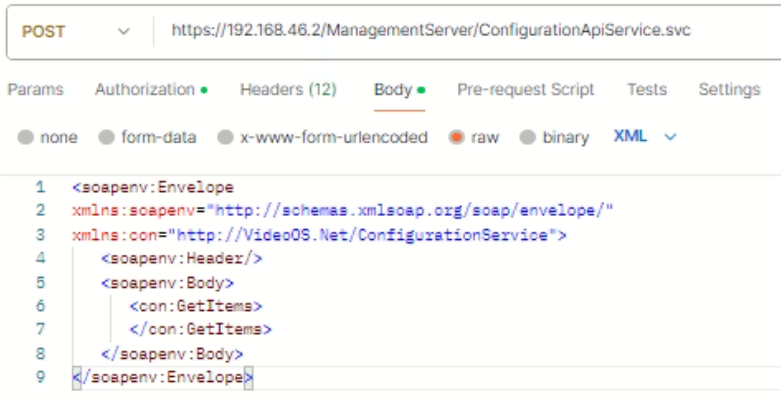The width and height of the screenshot is (781, 400).
Task: Switch to the Params tab
Action: click(x=35, y=90)
